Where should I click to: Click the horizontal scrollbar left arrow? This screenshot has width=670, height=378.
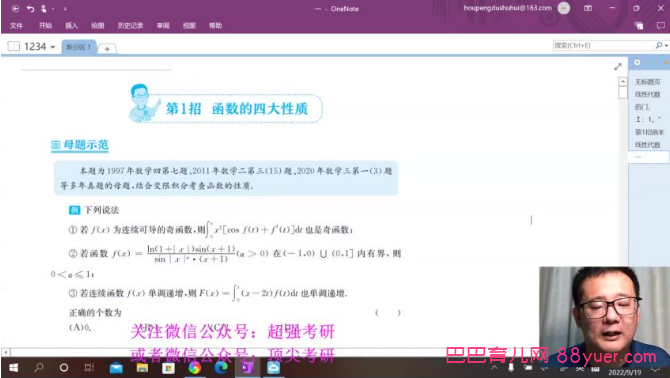coord(6,352)
